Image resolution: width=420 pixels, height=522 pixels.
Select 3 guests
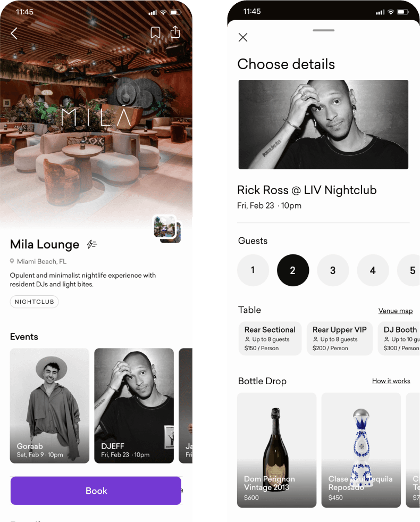click(x=333, y=270)
